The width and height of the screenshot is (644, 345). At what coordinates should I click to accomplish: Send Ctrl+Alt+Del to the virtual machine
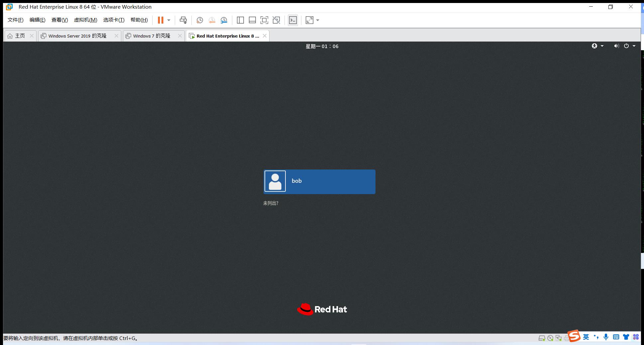coord(183,20)
